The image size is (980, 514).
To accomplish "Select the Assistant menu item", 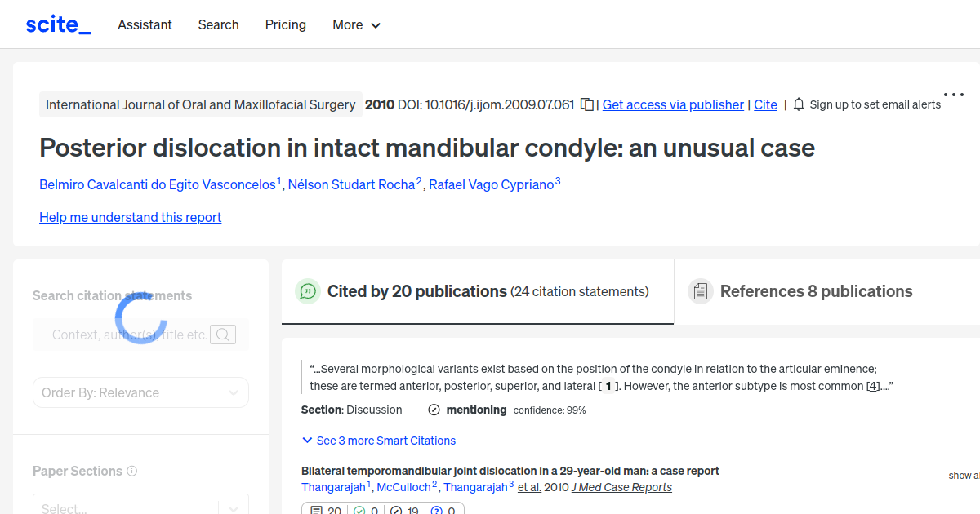I will (x=145, y=24).
